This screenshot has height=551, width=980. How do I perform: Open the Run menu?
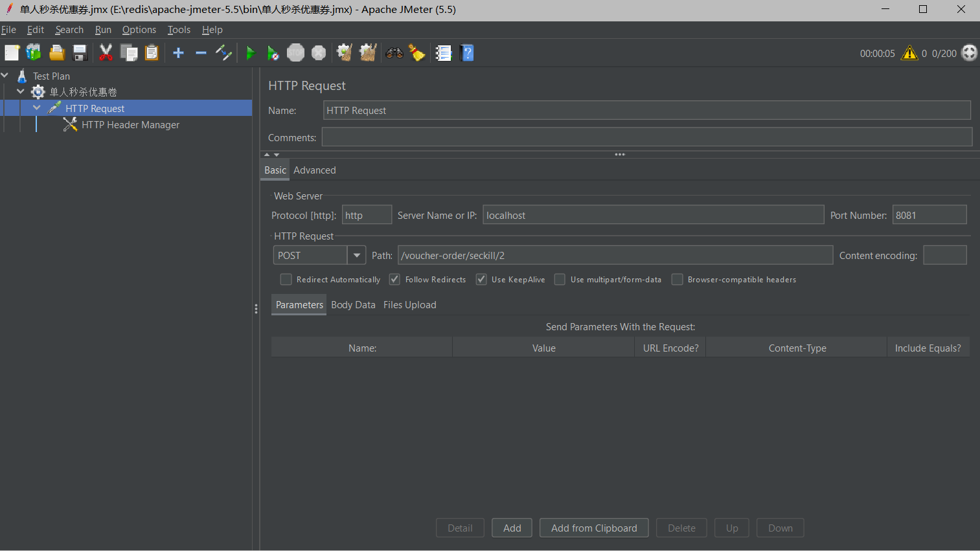pos(103,30)
